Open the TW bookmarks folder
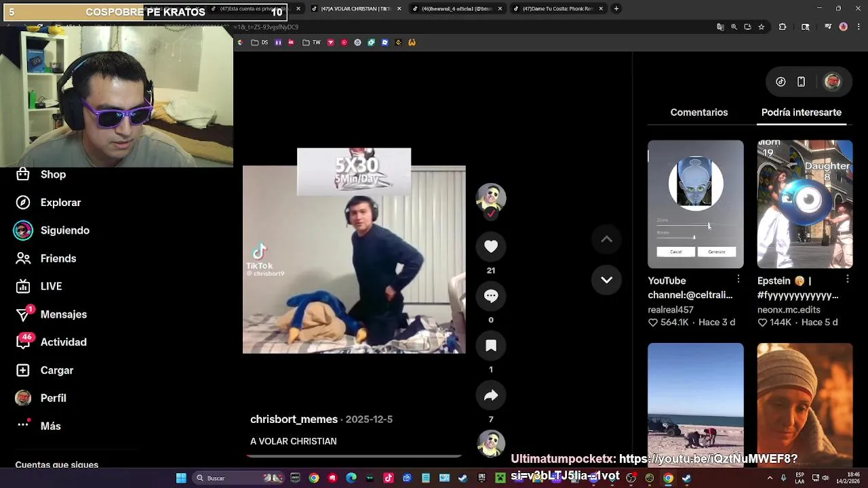The width and height of the screenshot is (868, 488). 311,42
